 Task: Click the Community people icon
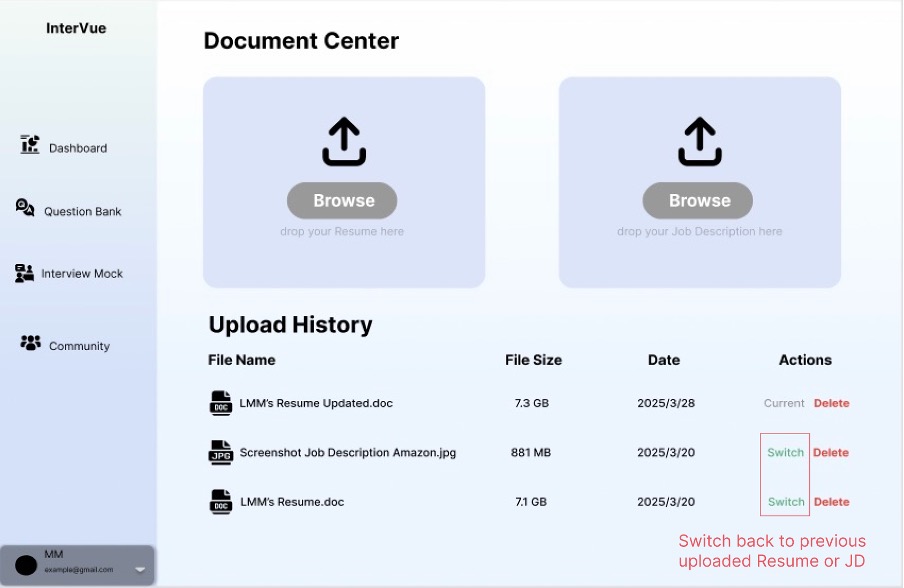click(31, 343)
